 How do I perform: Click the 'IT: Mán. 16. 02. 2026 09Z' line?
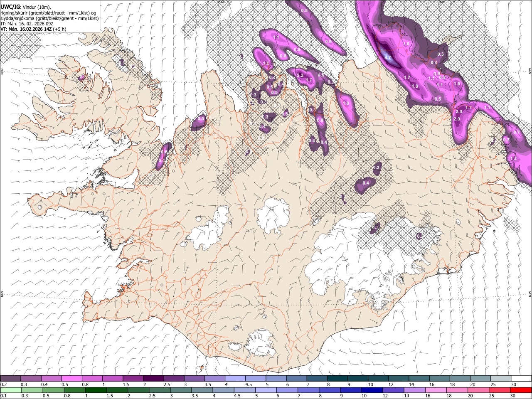point(28,24)
